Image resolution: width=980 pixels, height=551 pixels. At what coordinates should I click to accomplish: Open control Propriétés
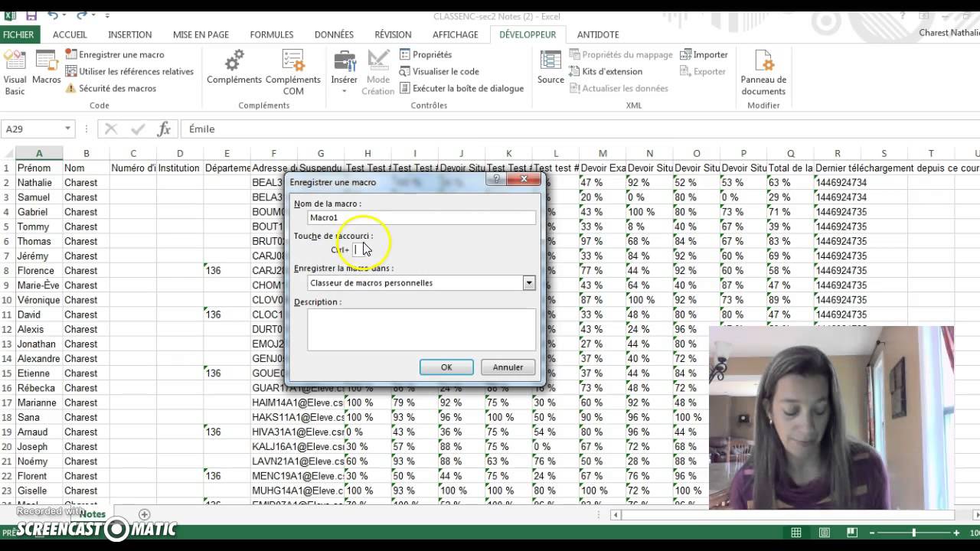tap(426, 54)
